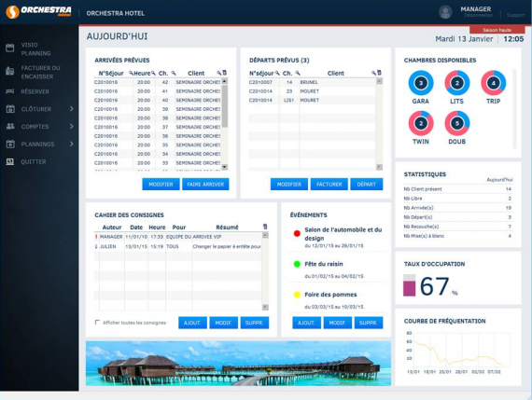532x400 pixels.
Task: Search Client column in Départs prévus
Action: 373,73
